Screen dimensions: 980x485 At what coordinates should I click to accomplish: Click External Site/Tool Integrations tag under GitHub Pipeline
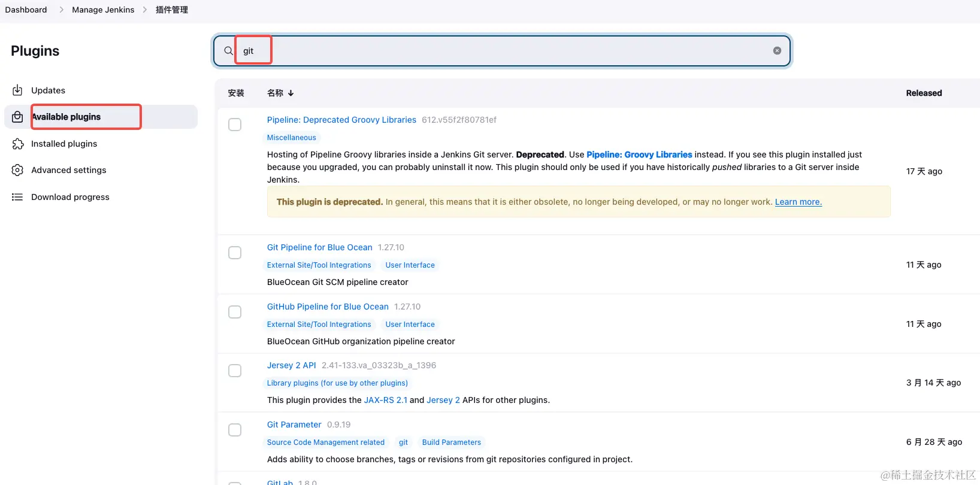pos(319,325)
